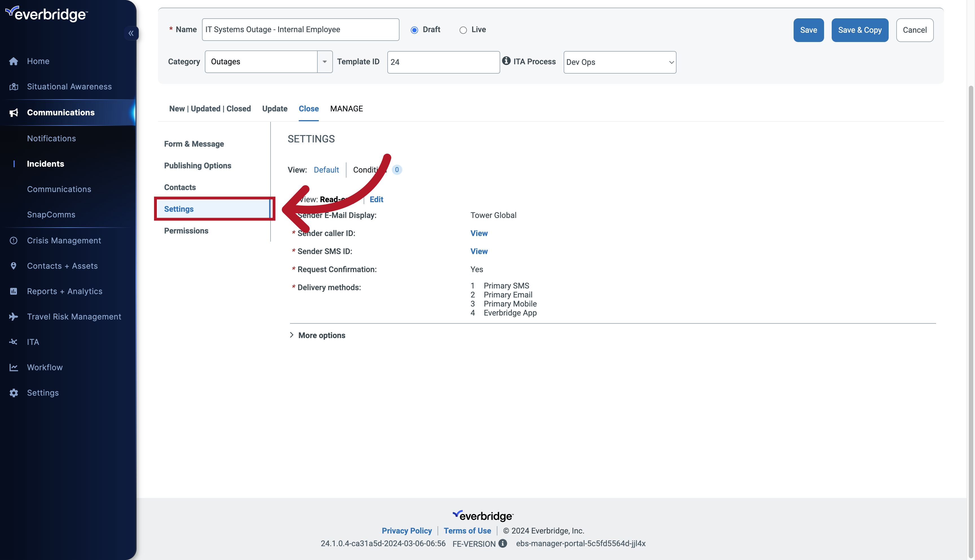The image size is (975, 560).
Task: Click the Settings gear icon in sidebar
Action: pyautogui.click(x=14, y=393)
